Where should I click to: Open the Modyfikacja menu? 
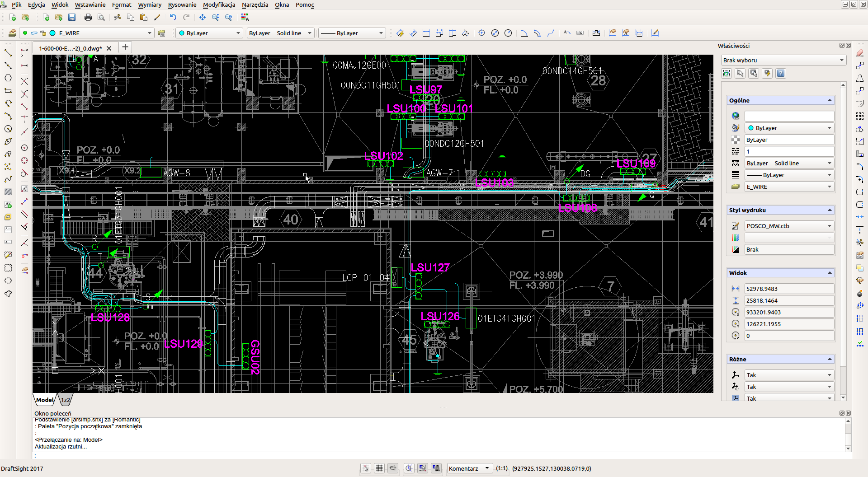point(219,5)
